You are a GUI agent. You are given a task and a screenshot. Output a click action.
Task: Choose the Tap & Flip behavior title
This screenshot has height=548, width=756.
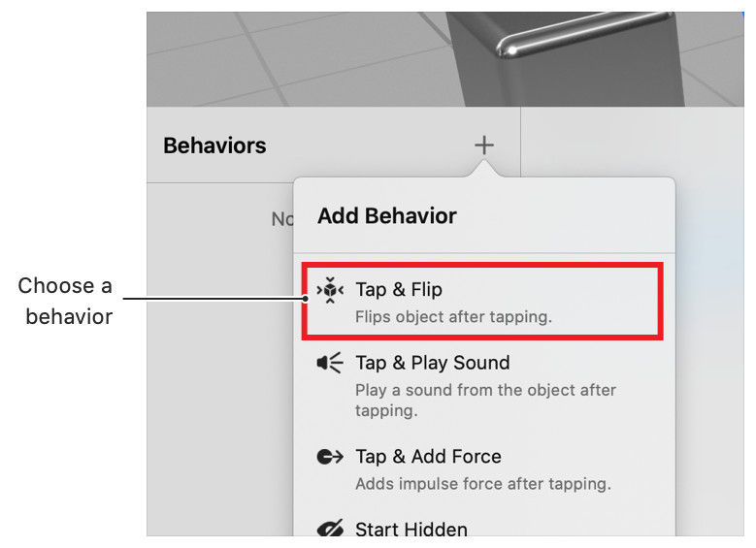pyautogui.click(x=399, y=290)
